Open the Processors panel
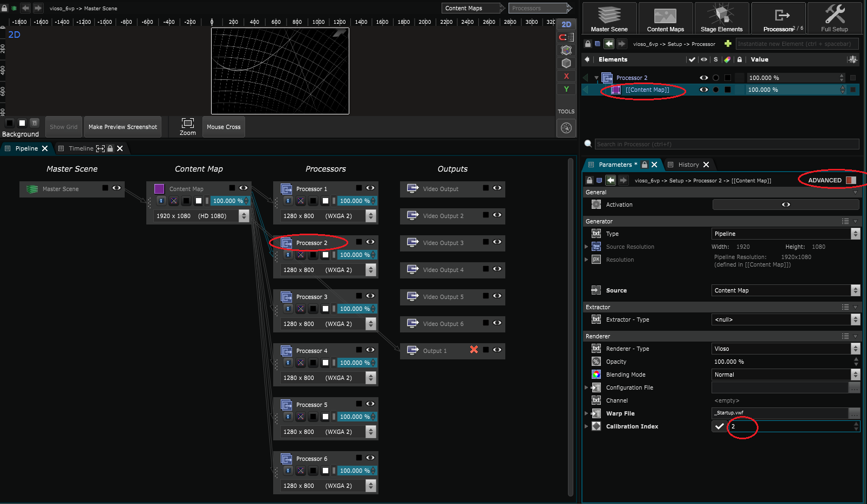The height and width of the screenshot is (504, 867). pos(778,18)
